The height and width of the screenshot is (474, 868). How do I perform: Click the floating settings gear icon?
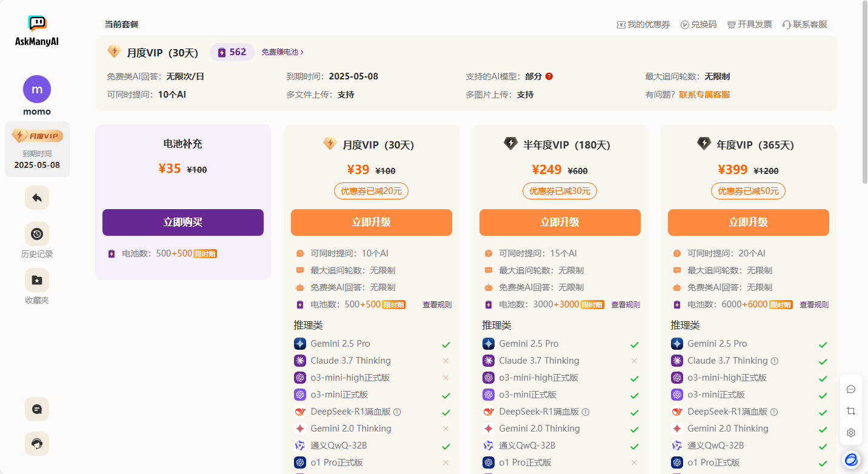tap(851, 433)
